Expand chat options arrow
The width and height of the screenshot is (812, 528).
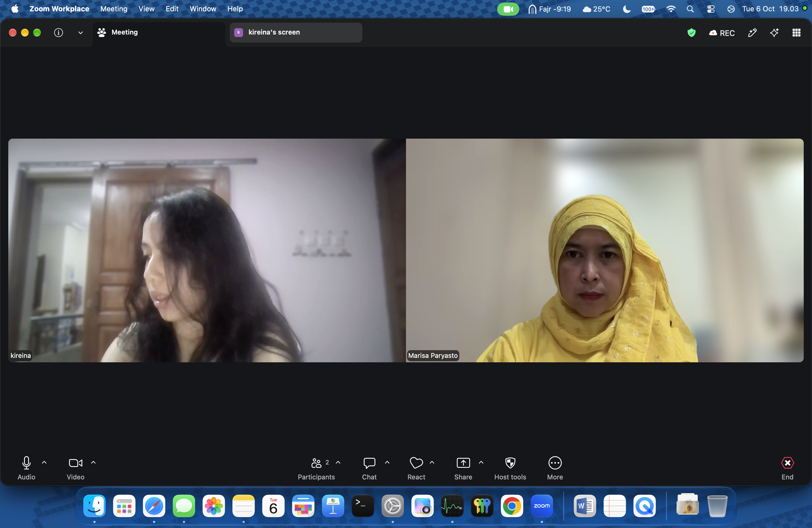(x=387, y=463)
